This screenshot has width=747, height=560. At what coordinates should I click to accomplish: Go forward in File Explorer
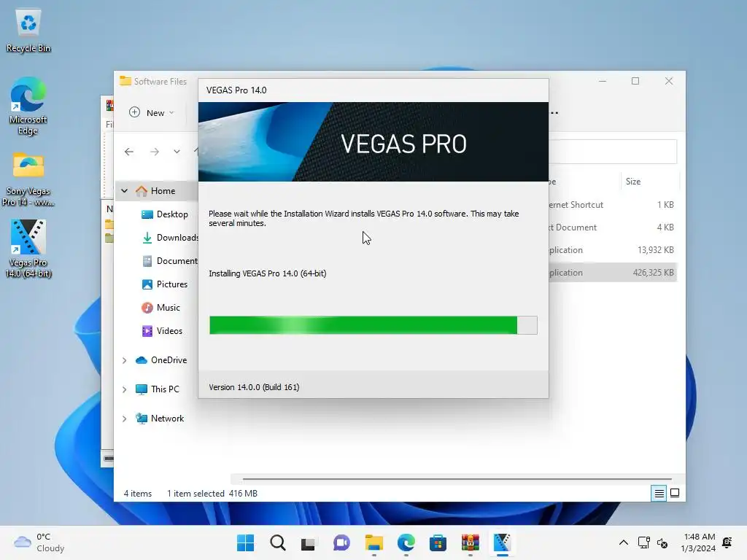pos(155,152)
